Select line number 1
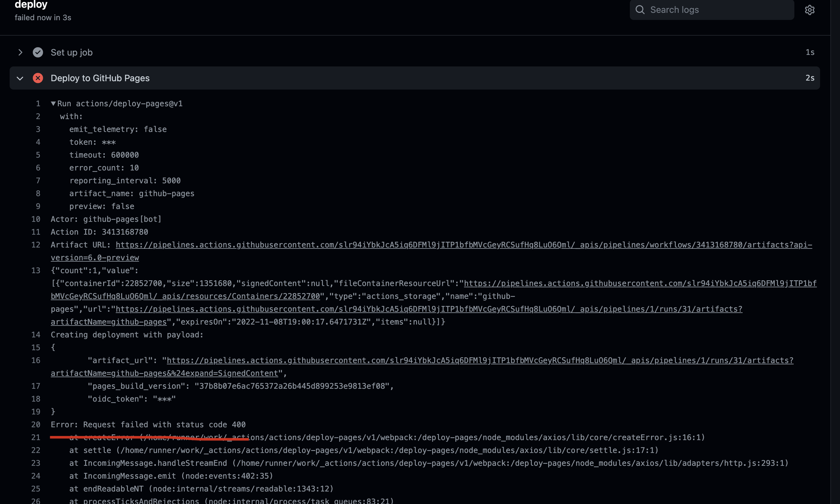Screen dimensions: 840x504 38,104
